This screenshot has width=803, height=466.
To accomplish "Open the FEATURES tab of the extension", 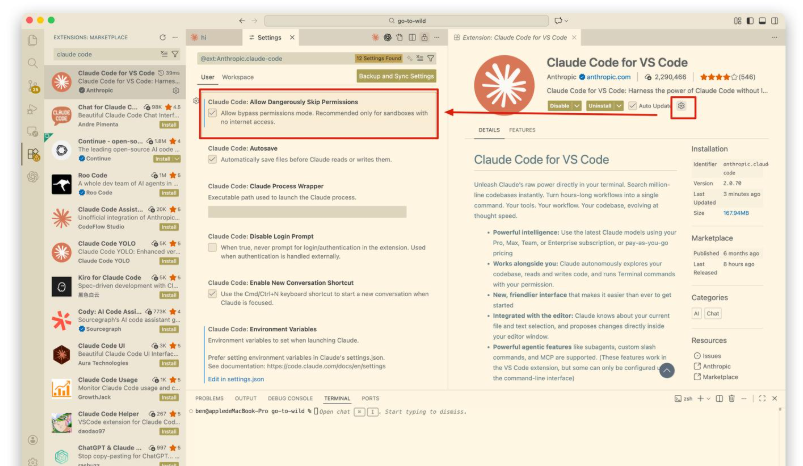I will pyautogui.click(x=522, y=130).
